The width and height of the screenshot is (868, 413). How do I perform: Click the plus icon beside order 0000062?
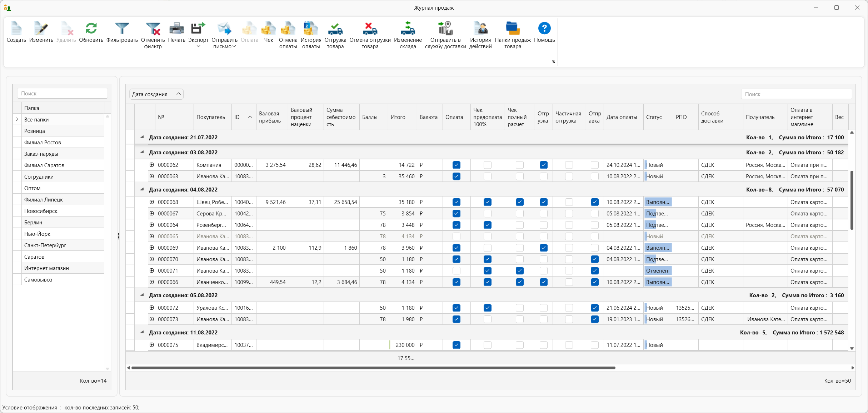pyautogui.click(x=151, y=165)
